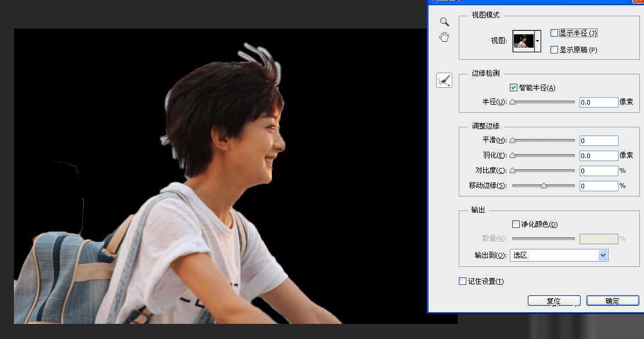
Task: Enable the 净化颜色 checkbox
Action: click(x=516, y=224)
